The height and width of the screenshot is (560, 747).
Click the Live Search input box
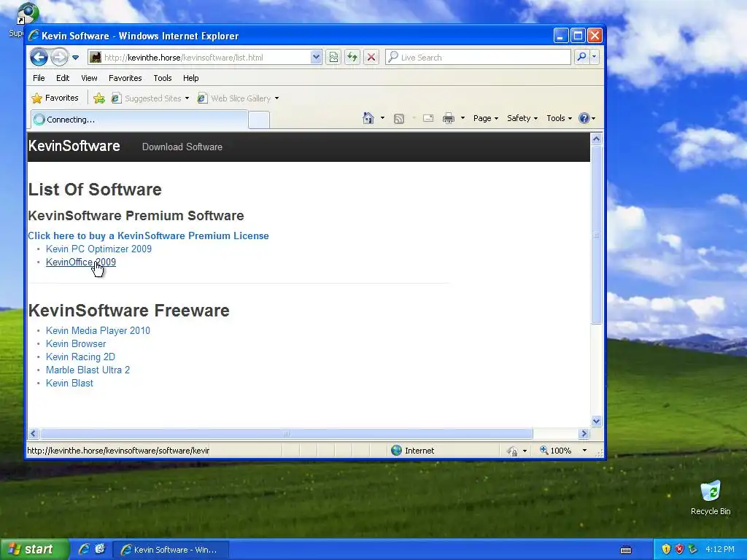pos(478,57)
